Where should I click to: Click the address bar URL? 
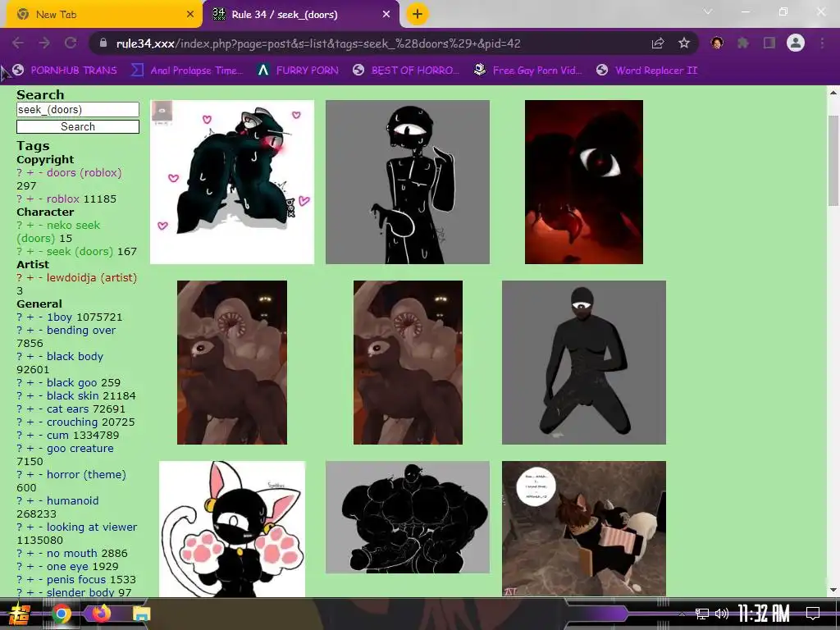click(x=318, y=43)
